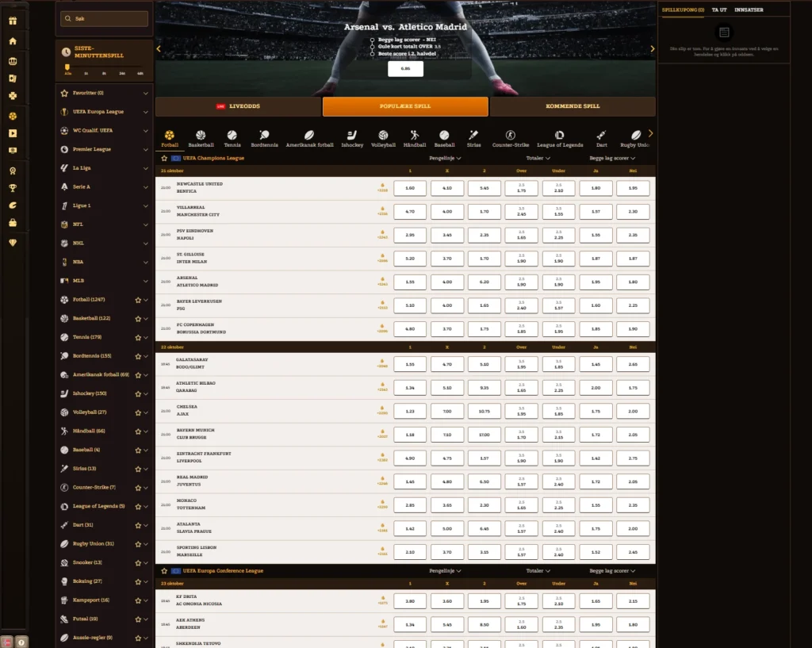Go to home via the house icon

tap(13, 41)
